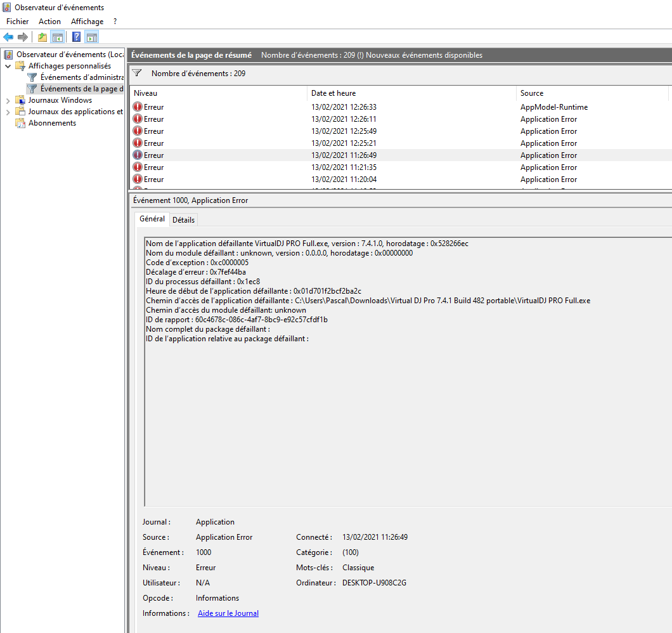
Task: Open the Action menu
Action: click(49, 22)
